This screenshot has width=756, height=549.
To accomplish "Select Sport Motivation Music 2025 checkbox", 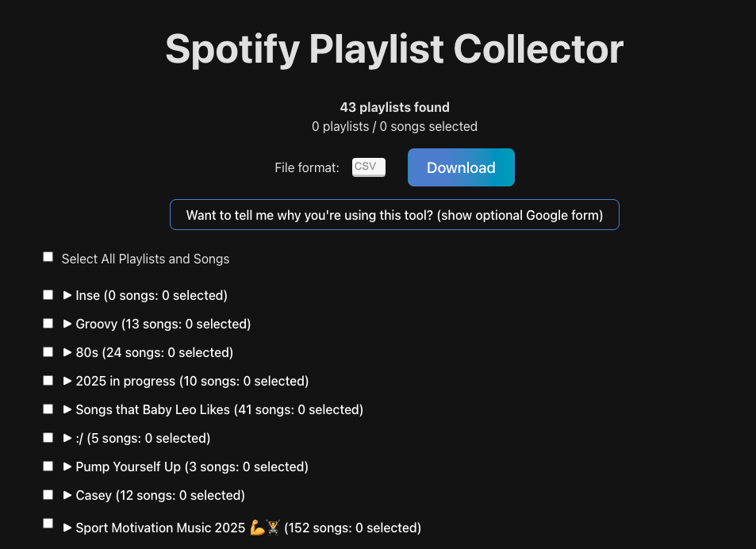I will coord(48,523).
